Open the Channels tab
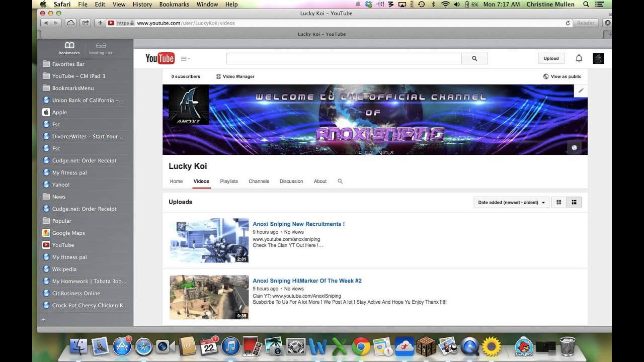This screenshot has width=644, height=362. pos(259,181)
